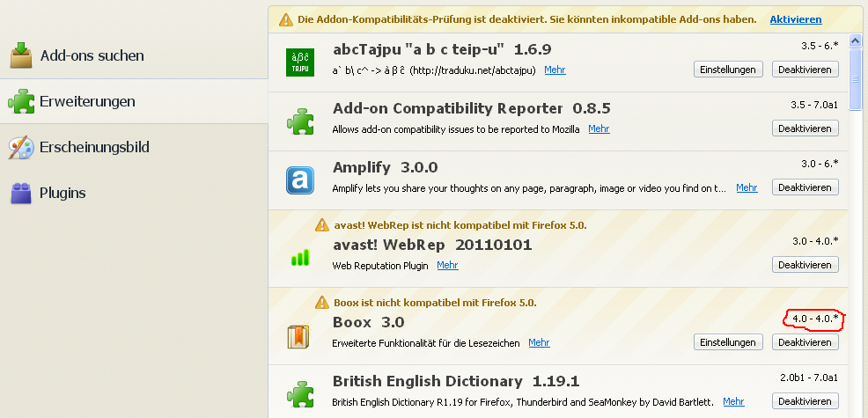The image size is (868, 418).
Task: Click the Addon-Kompatibilitäts-Prüfung banner message
Action: [x=527, y=19]
